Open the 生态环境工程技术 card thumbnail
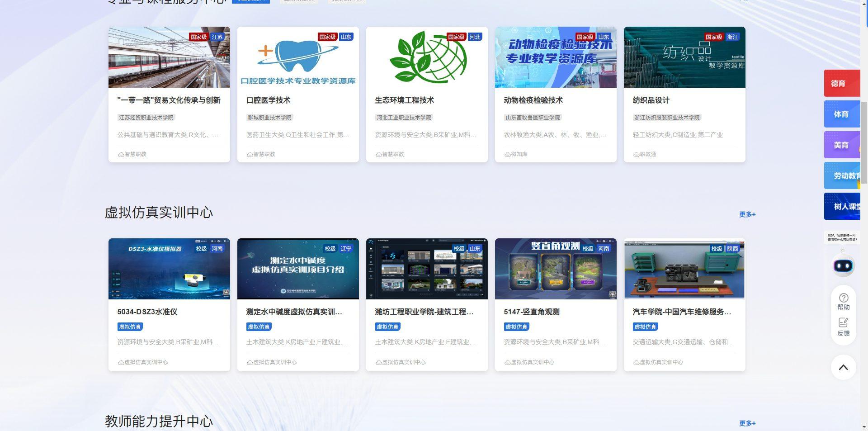 [x=426, y=57]
